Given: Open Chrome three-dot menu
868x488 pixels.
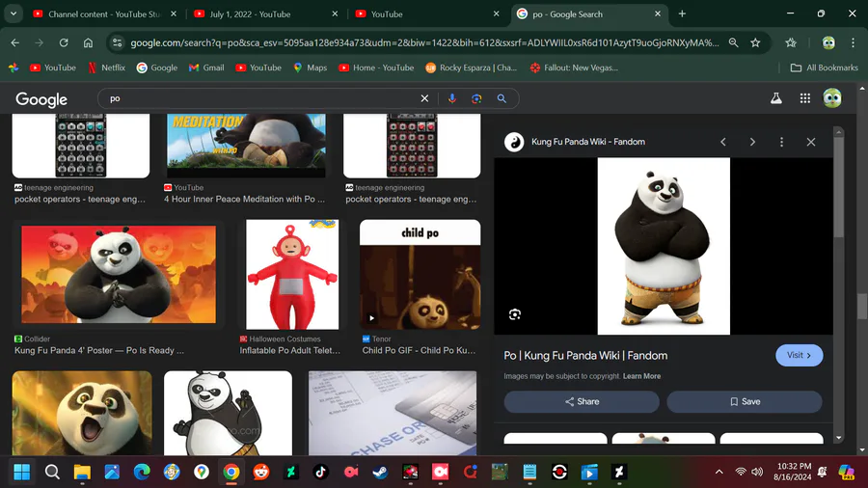Looking at the screenshot, I should click(854, 42).
